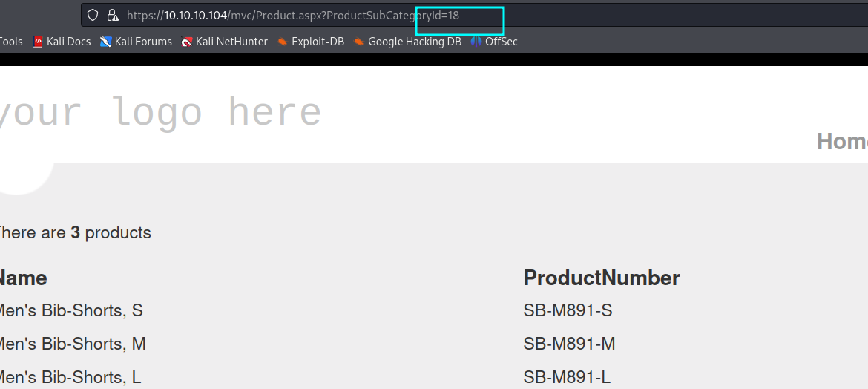The image size is (868, 389).
Task: Click the Google Hacking DB bookmark icon
Action: point(359,42)
